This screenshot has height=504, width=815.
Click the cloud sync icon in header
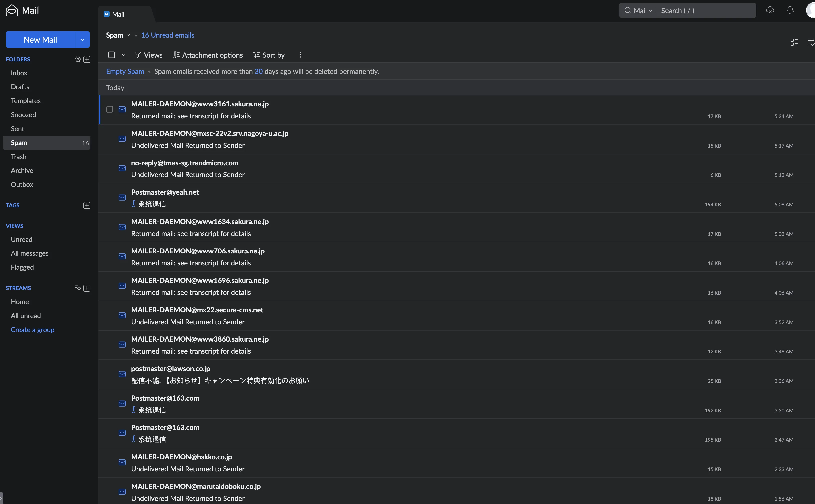tap(770, 10)
